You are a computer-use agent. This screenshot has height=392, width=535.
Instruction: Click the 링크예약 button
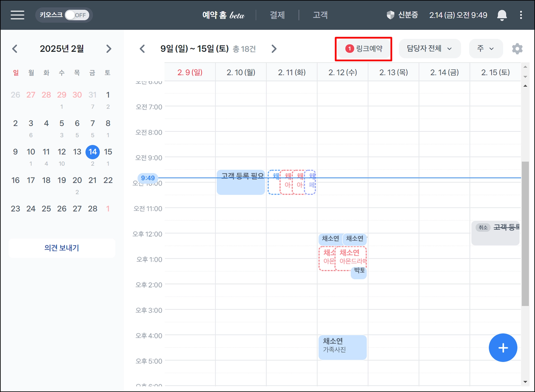pyautogui.click(x=364, y=49)
